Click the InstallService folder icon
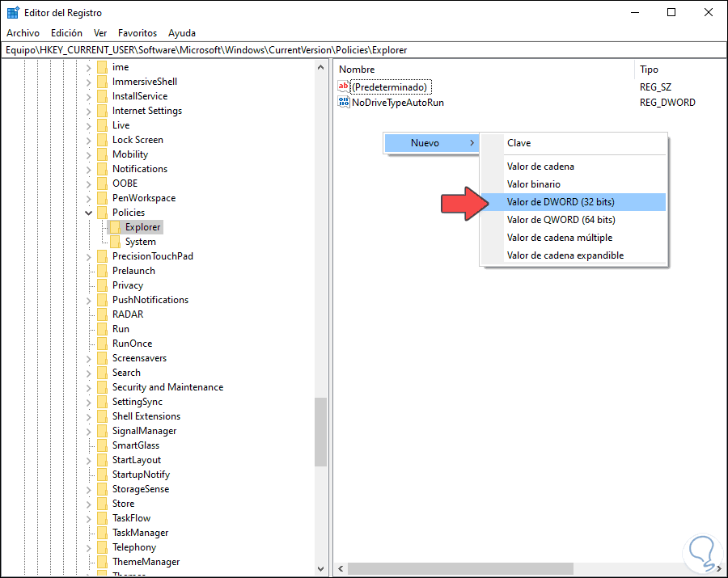This screenshot has height=578, width=728. [102, 96]
